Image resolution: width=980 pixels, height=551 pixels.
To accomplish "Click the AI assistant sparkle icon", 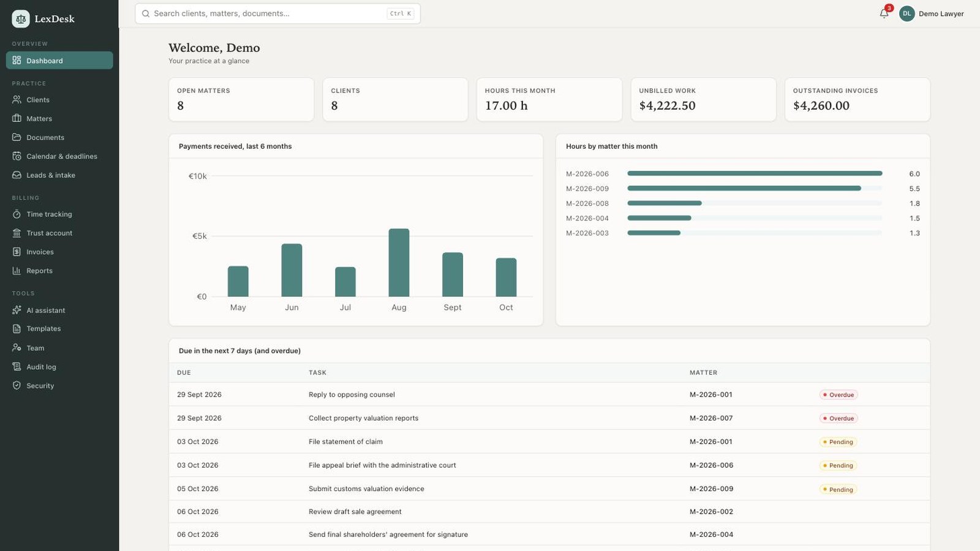I will (17, 310).
